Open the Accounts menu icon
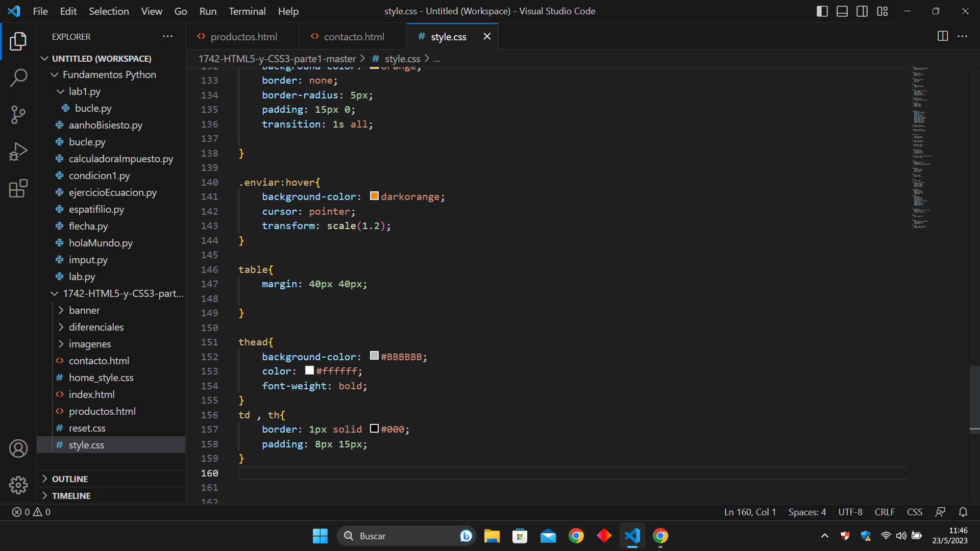The height and width of the screenshot is (551, 980). [18, 448]
